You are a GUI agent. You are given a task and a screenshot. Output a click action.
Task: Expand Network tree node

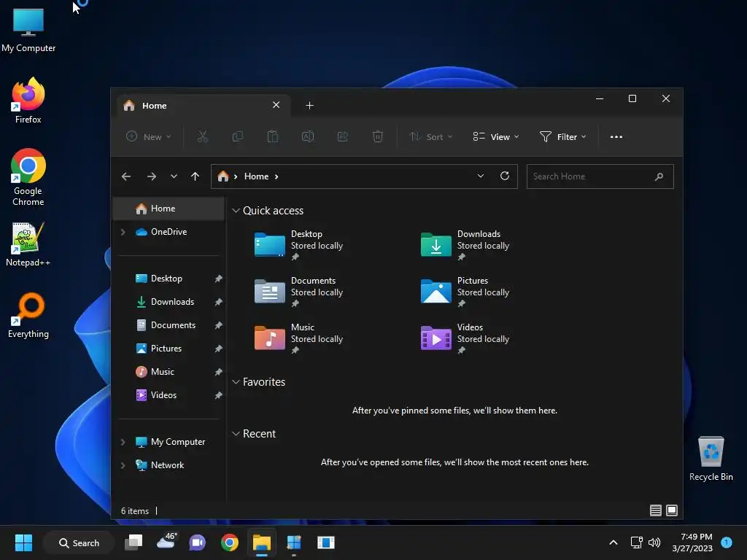point(123,465)
